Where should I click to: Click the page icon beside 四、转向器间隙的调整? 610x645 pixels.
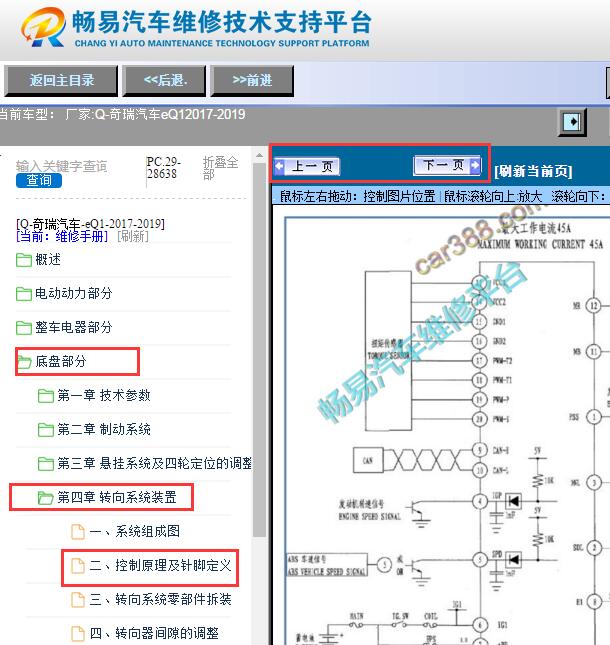click(78, 633)
